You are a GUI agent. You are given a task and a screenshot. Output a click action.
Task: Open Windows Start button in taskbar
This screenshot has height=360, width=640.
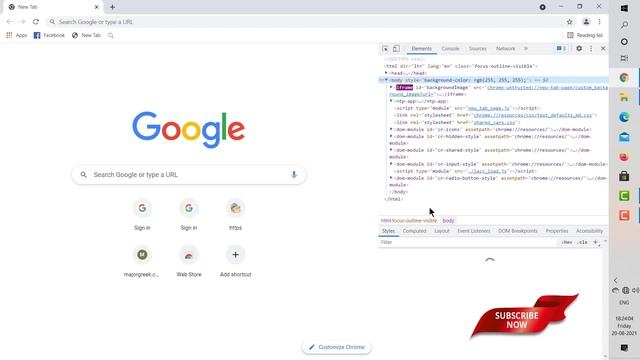pos(624,8)
